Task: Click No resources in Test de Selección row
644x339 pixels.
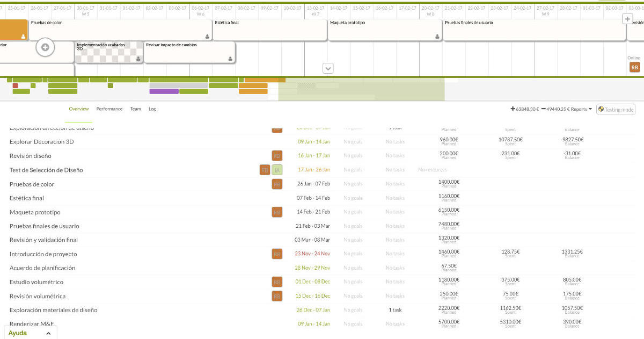Action: click(x=433, y=170)
